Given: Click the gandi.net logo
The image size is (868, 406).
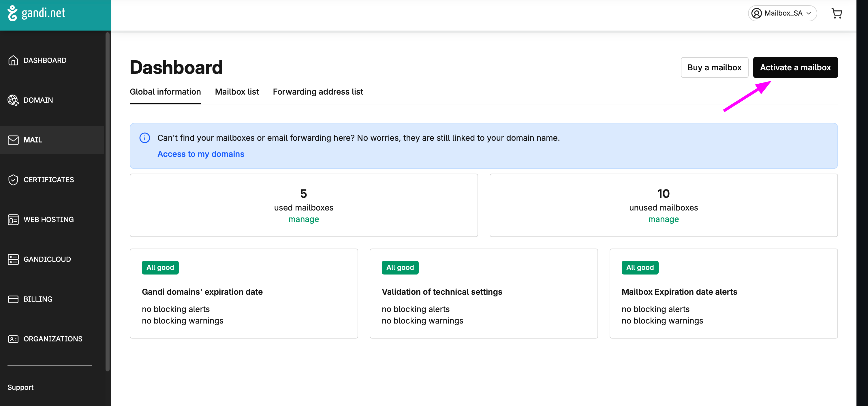Looking at the screenshot, I should [36, 13].
